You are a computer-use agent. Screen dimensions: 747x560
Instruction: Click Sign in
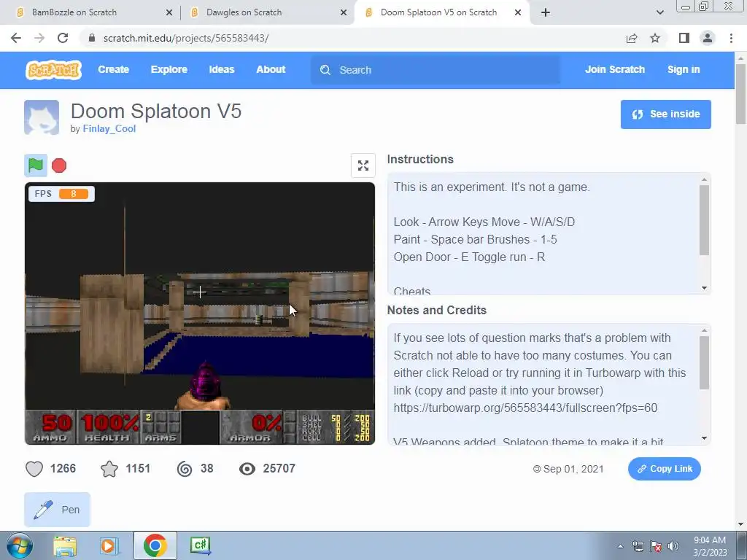[684, 69]
